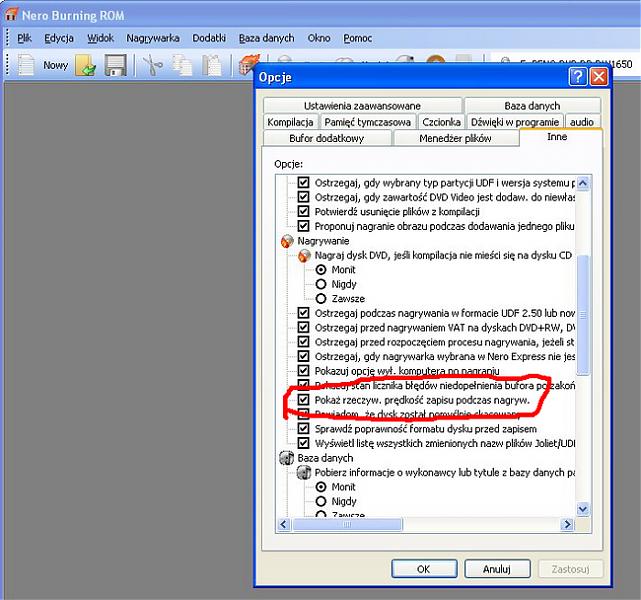
Task: Toggle Proponuj nagranie obrazu checkbox
Action: tap(303, 226)
